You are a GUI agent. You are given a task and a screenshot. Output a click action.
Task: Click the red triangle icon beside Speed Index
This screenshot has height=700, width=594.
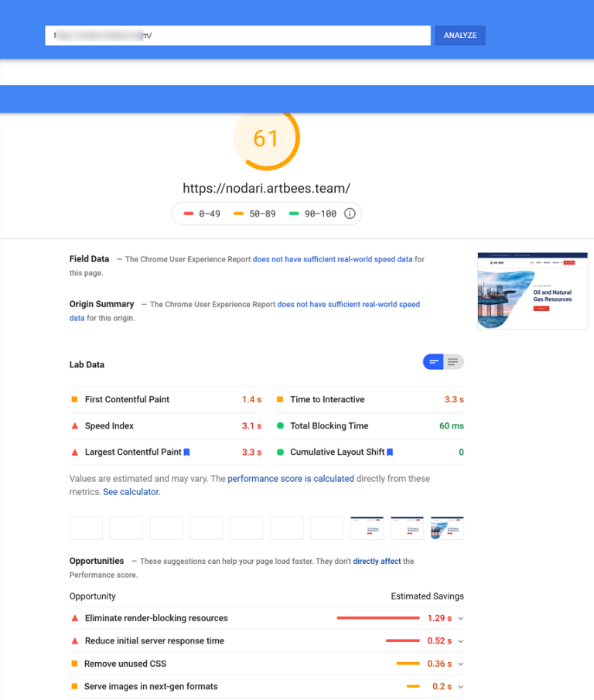pyautogui.click(x=75, y=426)
